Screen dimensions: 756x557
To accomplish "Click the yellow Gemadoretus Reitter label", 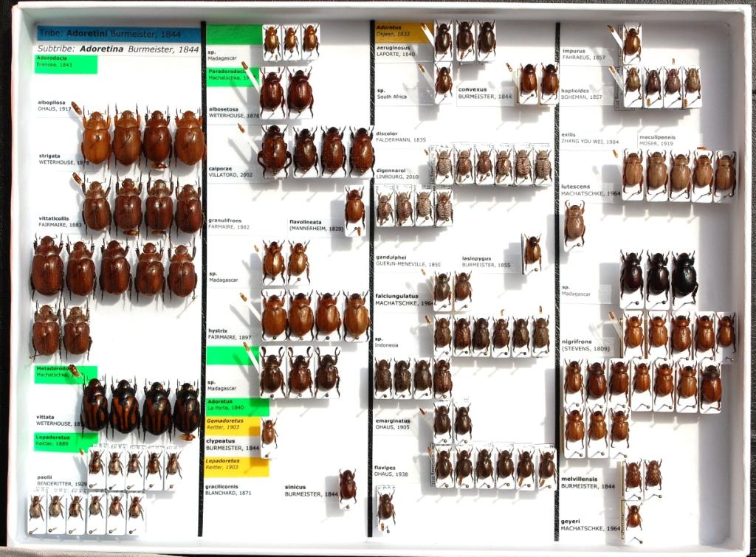I will (x=231, y=426).
